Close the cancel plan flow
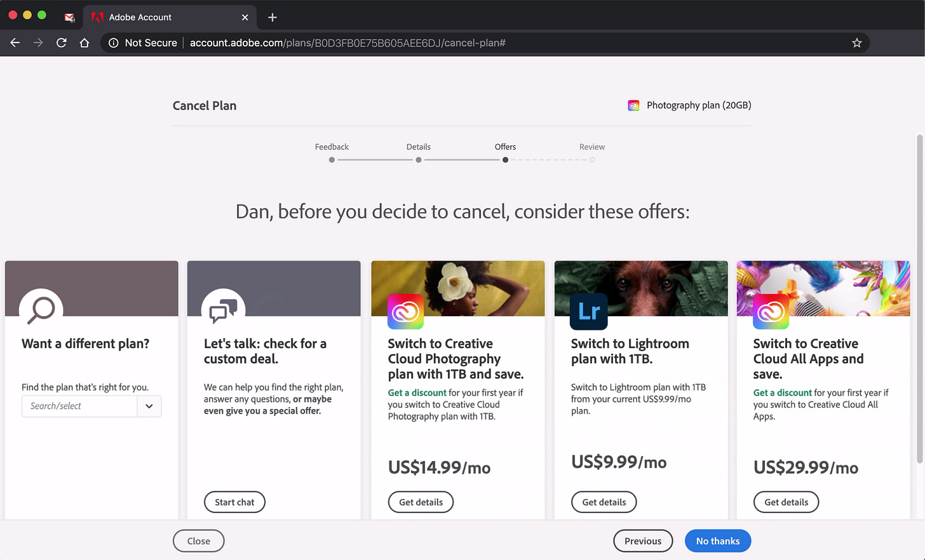 (198, 541)
